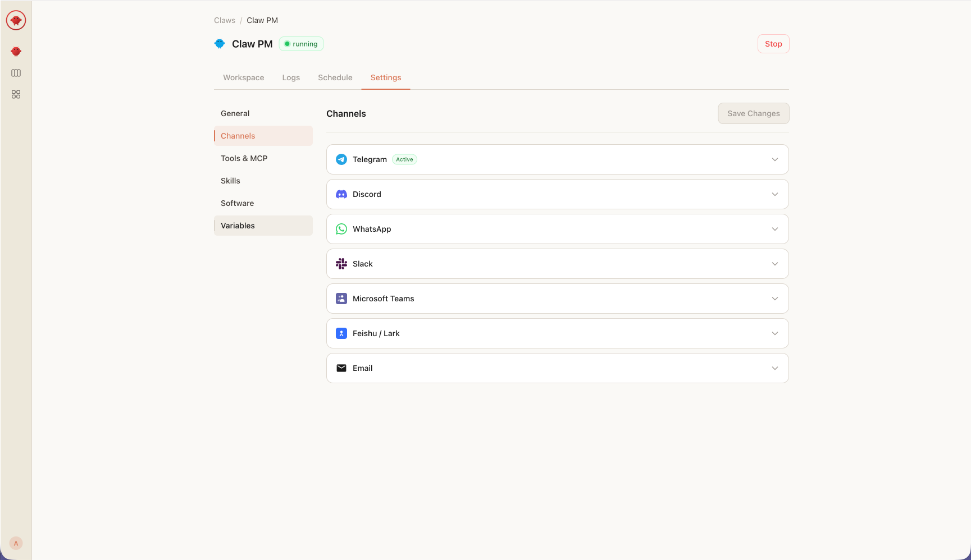Click the Discord channel icon
The height and width of the screenshot is (560, 971).
point(341,194)
